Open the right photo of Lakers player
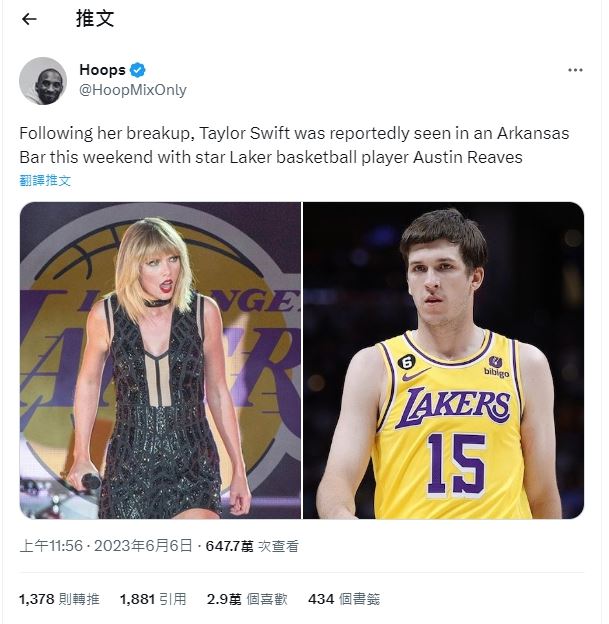 point(443,360)
